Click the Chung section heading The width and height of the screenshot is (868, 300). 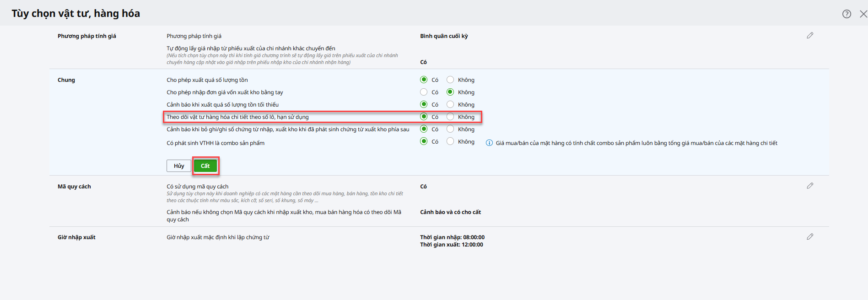[x=66, y=80]
